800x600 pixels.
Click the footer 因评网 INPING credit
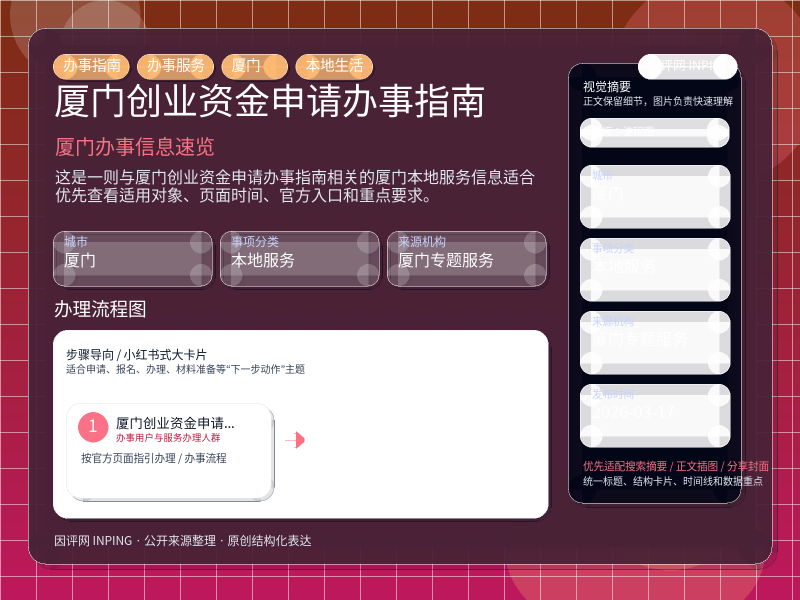click(x=93, y=541)
